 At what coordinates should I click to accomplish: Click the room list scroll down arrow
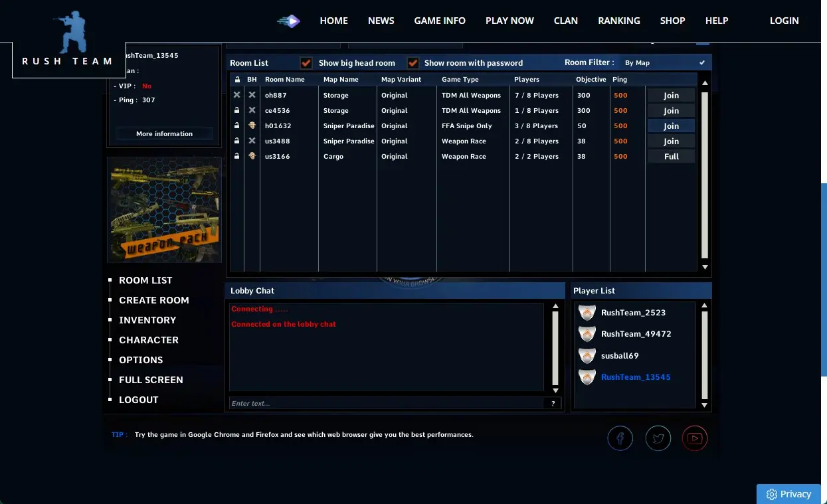(705, 267)
